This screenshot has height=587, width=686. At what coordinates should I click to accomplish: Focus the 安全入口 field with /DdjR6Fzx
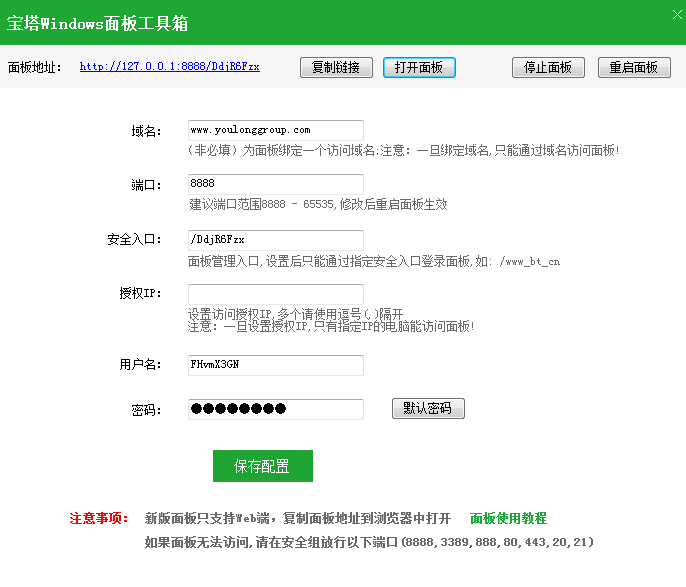[276, 240]
